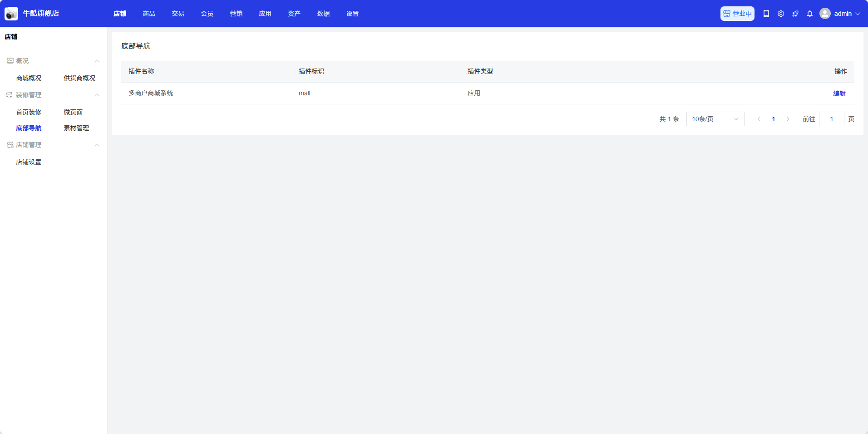Open the 数据 top menu
Viewport: 868px width, 434px height.
pyautogui.click(x=323, y=14)
